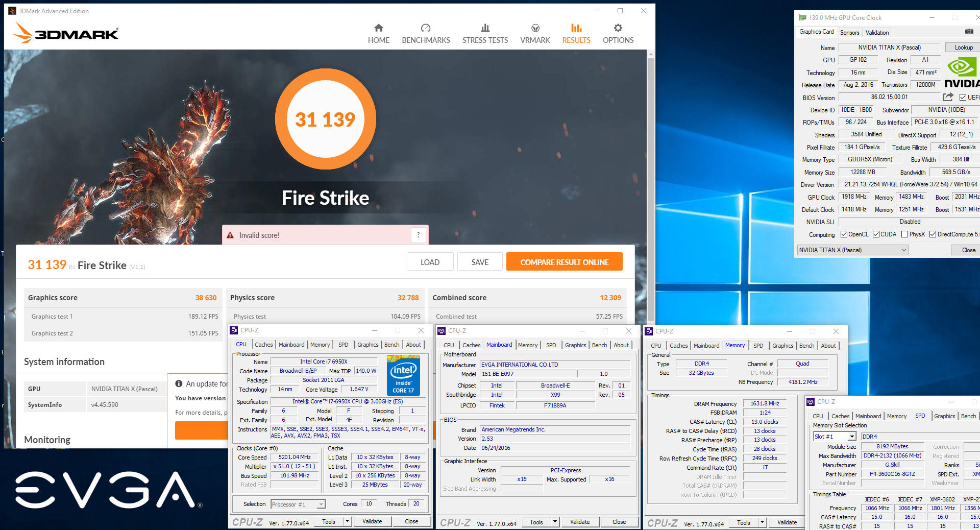
Task: Open Caches tab in CPU-Z CPU window
Action: click(264, 345)
